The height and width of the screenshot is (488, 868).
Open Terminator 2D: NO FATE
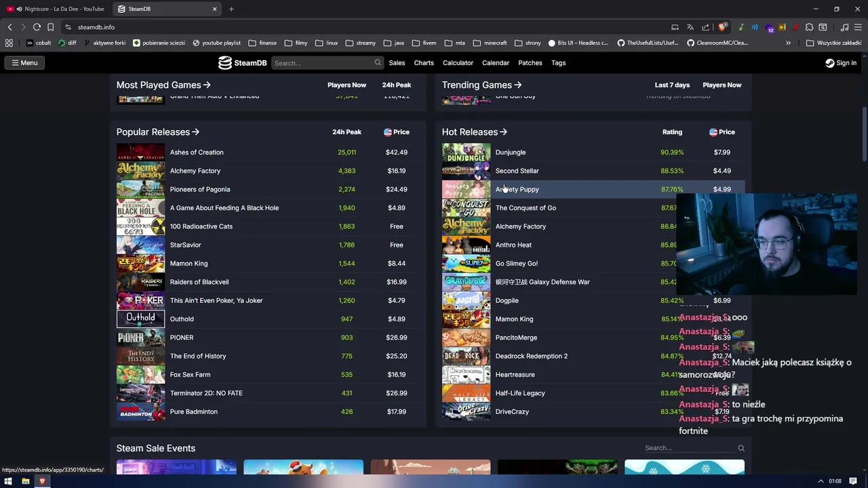[x=206, y=393]
